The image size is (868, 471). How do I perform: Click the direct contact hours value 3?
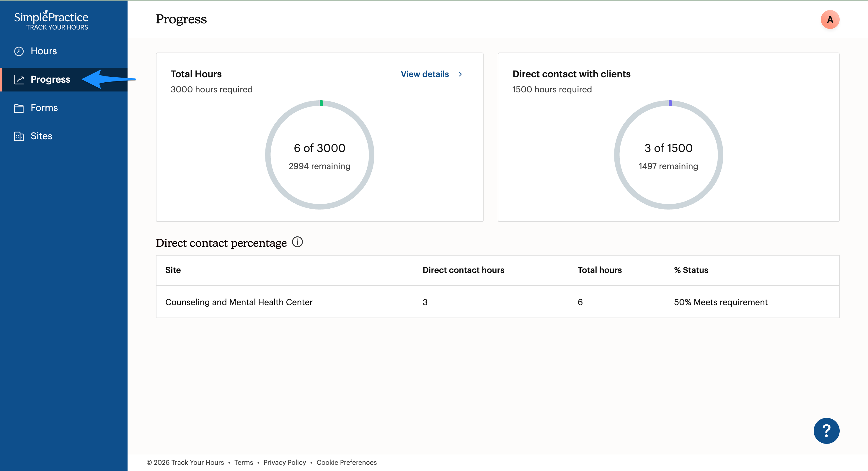[425, 302]
